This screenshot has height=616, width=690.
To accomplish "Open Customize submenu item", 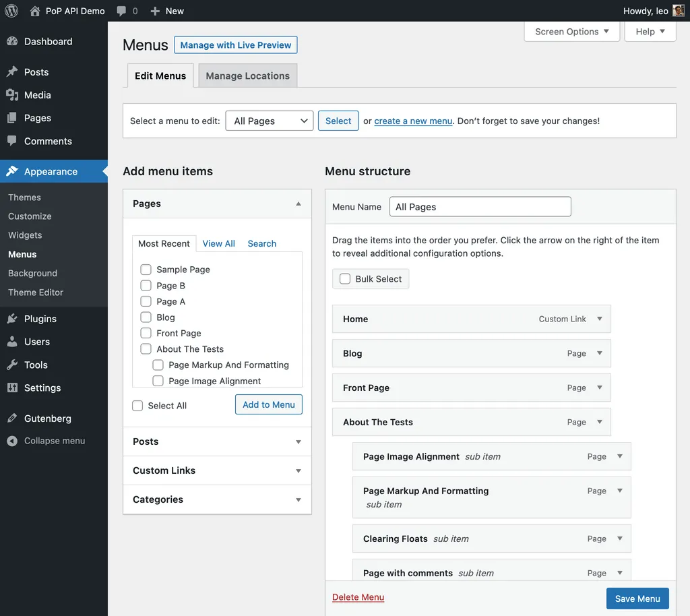I will tap(30, 216).
